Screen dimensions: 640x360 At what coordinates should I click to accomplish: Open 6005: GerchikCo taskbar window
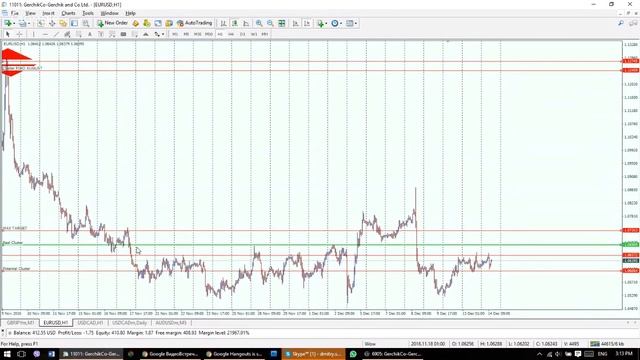(x=393, y=354)
